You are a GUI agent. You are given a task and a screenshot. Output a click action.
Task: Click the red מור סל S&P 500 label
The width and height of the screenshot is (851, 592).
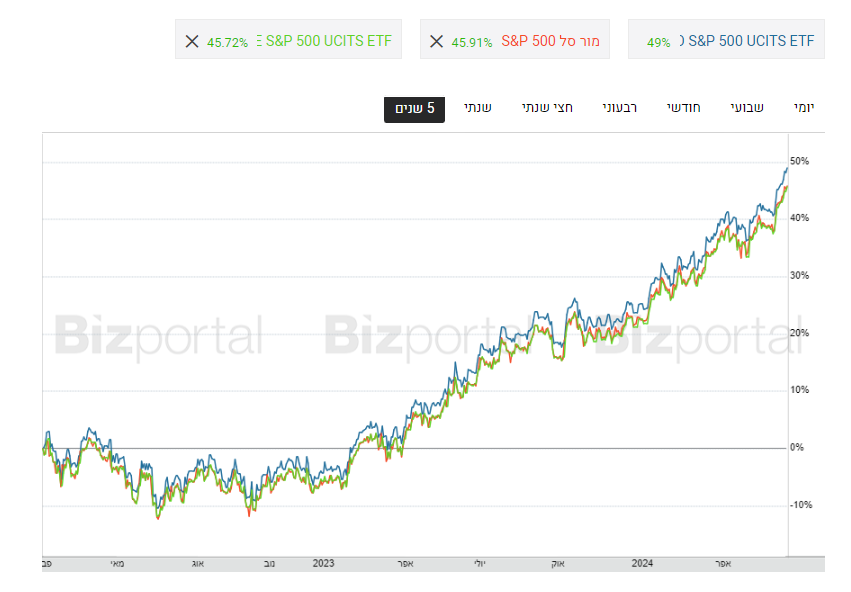coord(550,41)
